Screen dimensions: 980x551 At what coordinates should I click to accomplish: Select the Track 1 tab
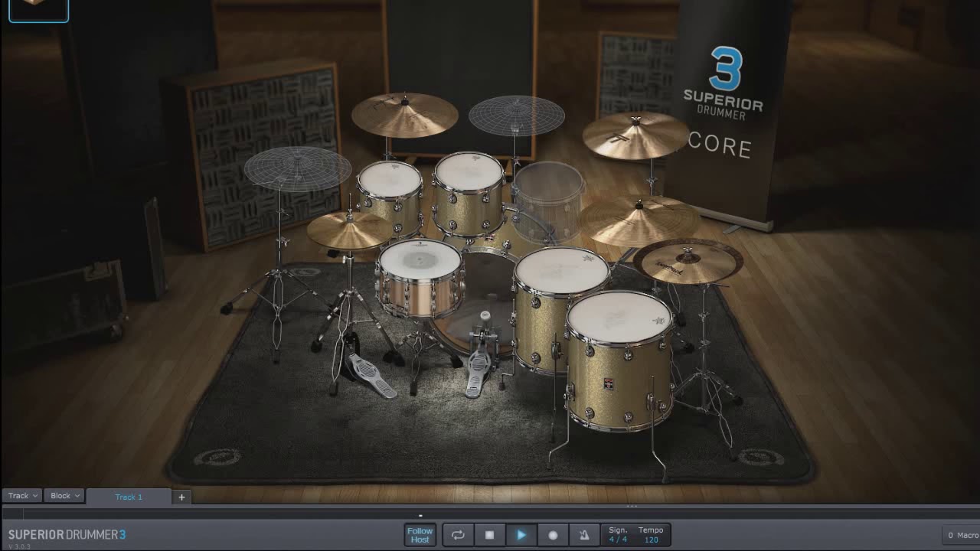[129, 497]
